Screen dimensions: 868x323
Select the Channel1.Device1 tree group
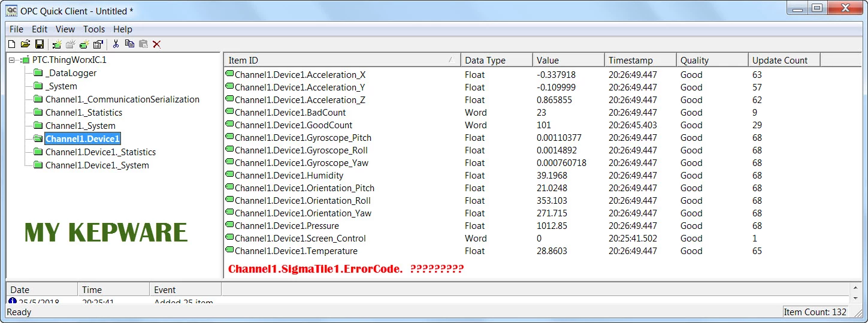(x=83, y=139)
